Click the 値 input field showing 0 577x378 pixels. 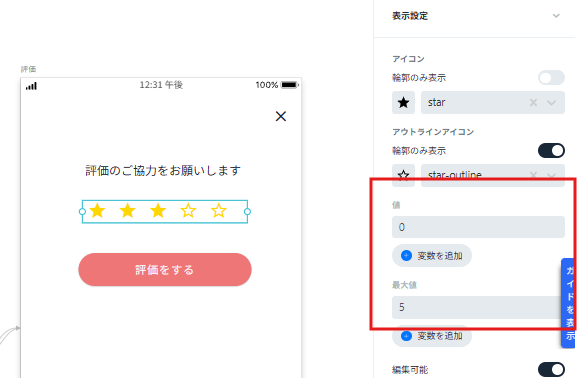tap(478, 227)
